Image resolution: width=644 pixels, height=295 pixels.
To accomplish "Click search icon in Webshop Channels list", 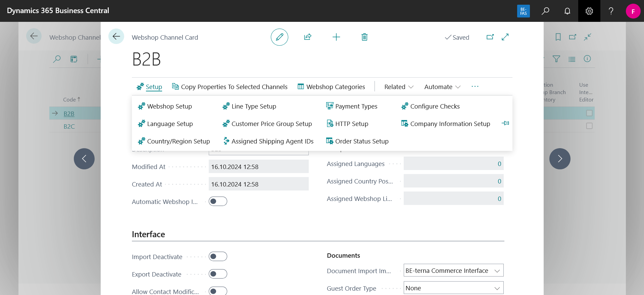I will [x=57, y=59].
